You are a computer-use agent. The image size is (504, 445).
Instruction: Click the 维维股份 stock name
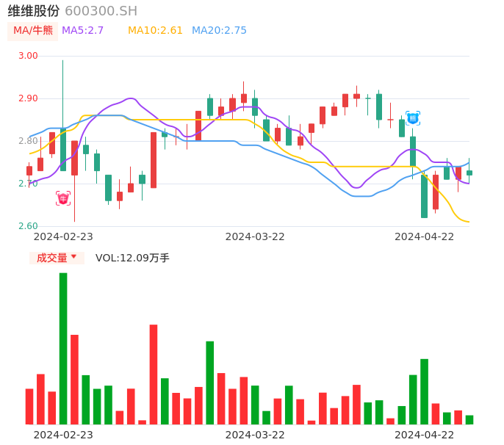pos(34,11)
